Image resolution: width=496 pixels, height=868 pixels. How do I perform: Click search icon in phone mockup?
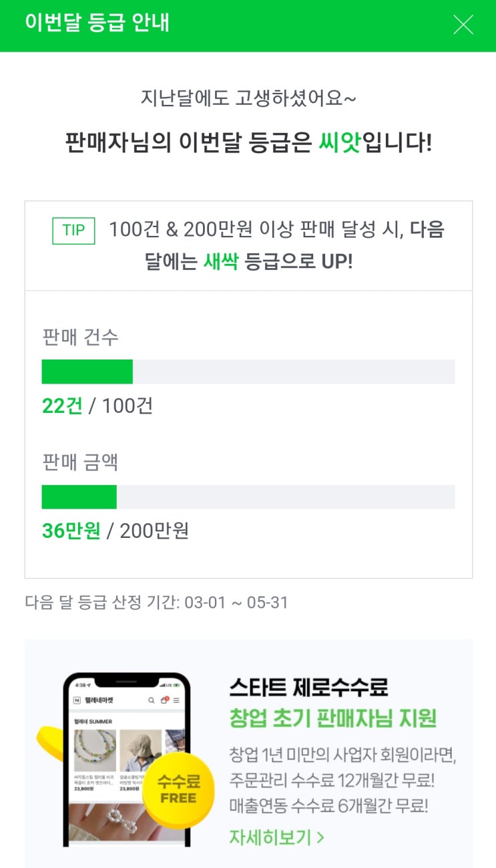[152, 700]
